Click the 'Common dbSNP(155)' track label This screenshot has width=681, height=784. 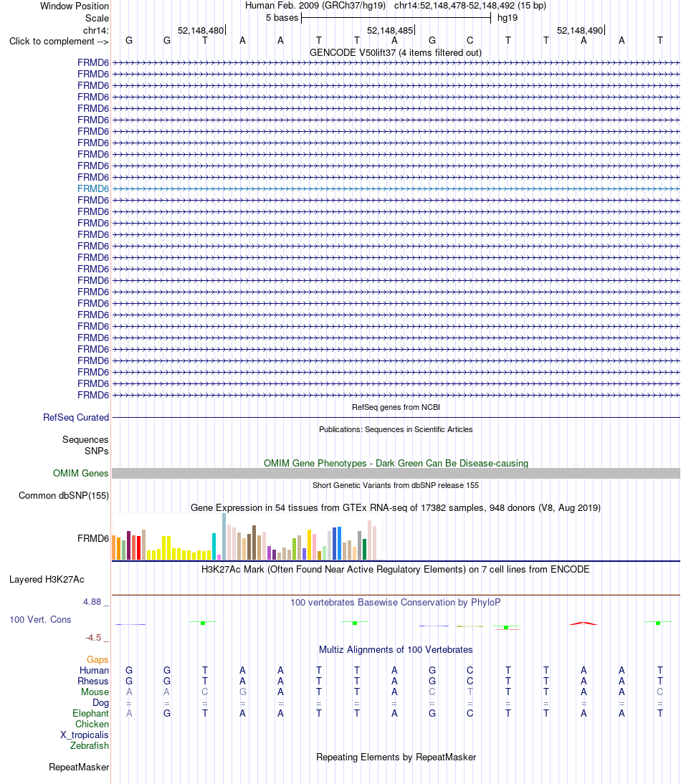coord(64,495)
